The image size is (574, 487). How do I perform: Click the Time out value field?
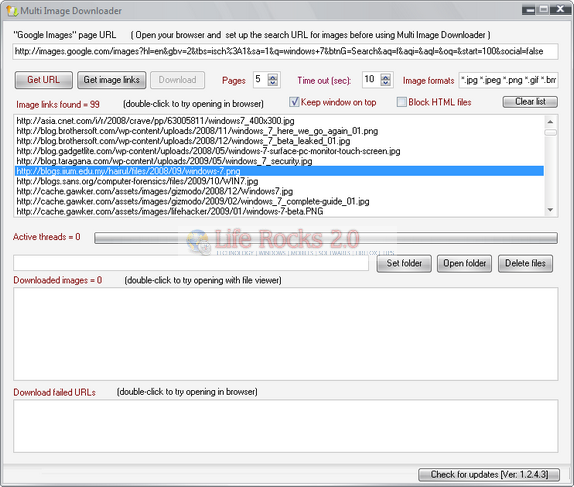(371, 79)
